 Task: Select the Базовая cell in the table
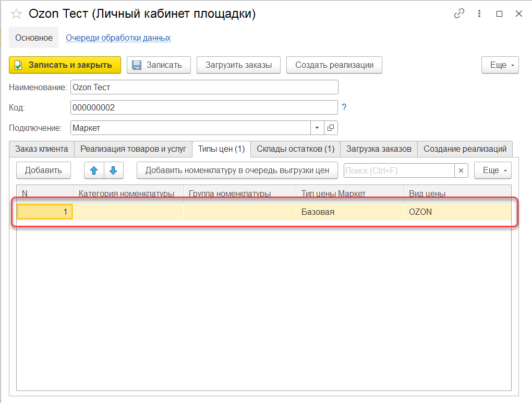tap(350, 212)
